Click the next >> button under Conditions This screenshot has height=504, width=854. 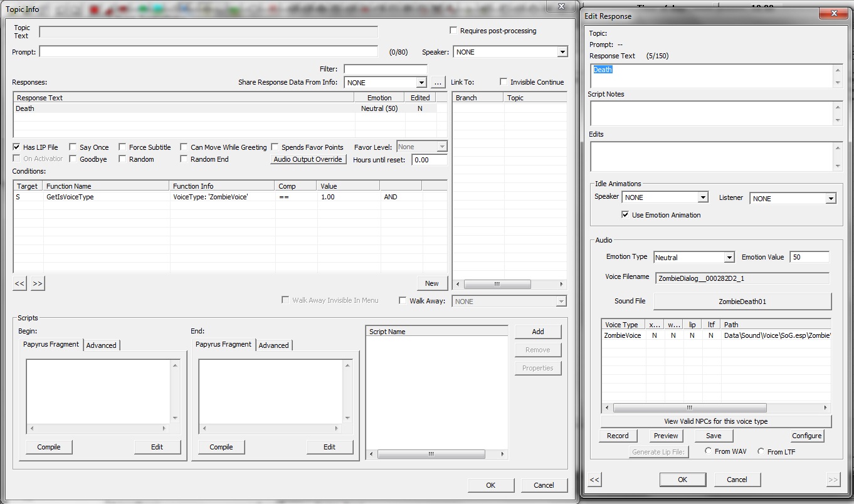(38, 283)
